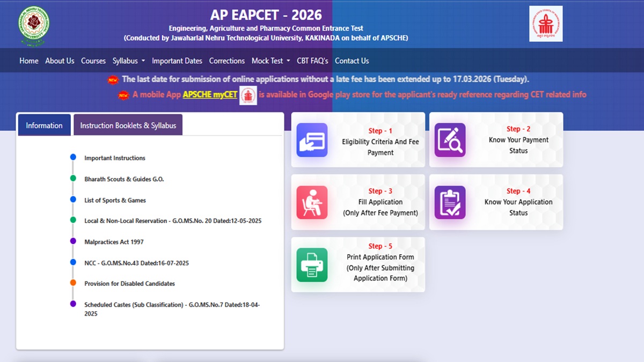The width and height of the screenshot is (644, 362).
Task: Click the Step 2 payment status search icon
Action: click(x=450, y=140)
